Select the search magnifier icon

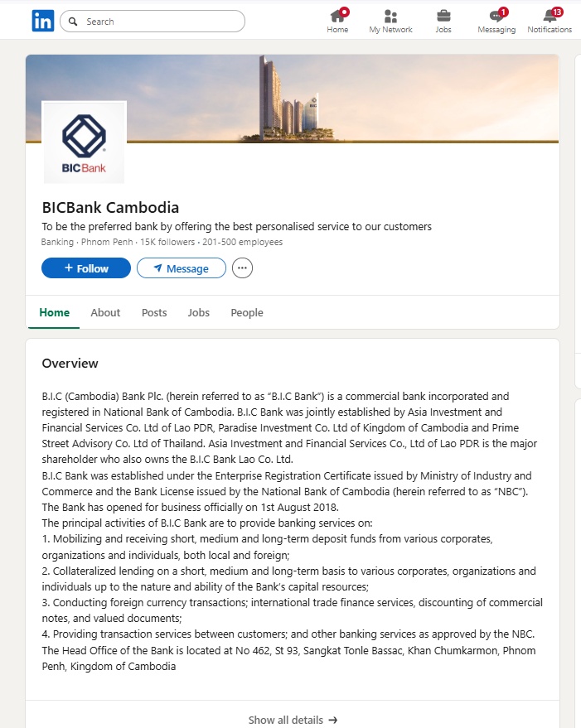tap(75, 19)
